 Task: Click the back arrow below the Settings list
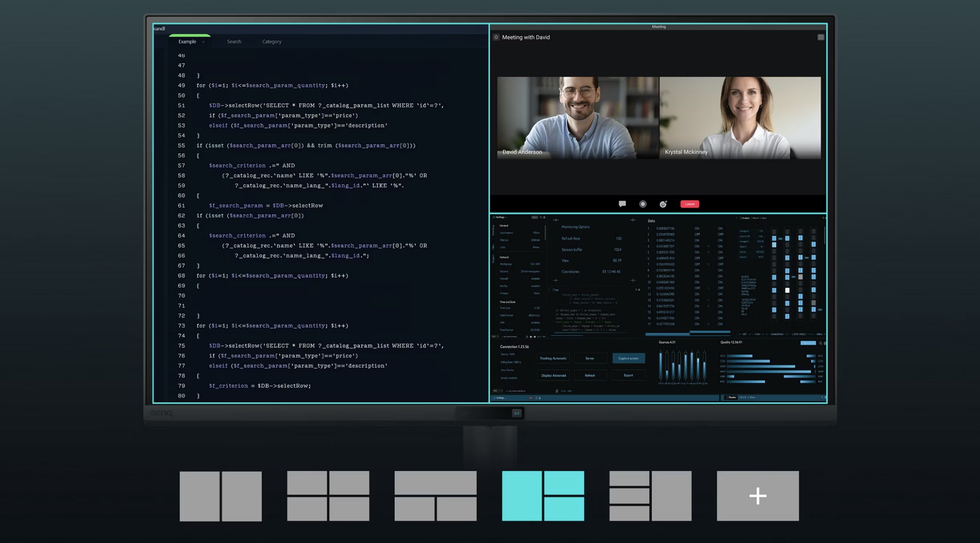pos(531,337)
